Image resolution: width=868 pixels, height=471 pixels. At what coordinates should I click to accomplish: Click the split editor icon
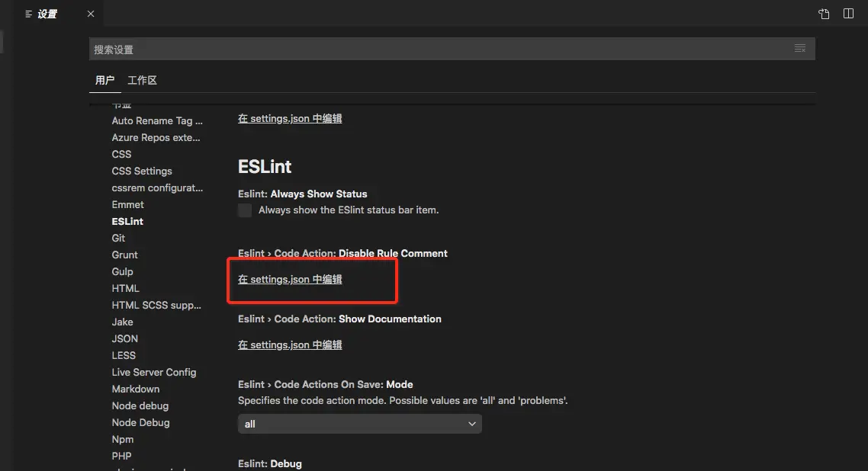[848, 13]
